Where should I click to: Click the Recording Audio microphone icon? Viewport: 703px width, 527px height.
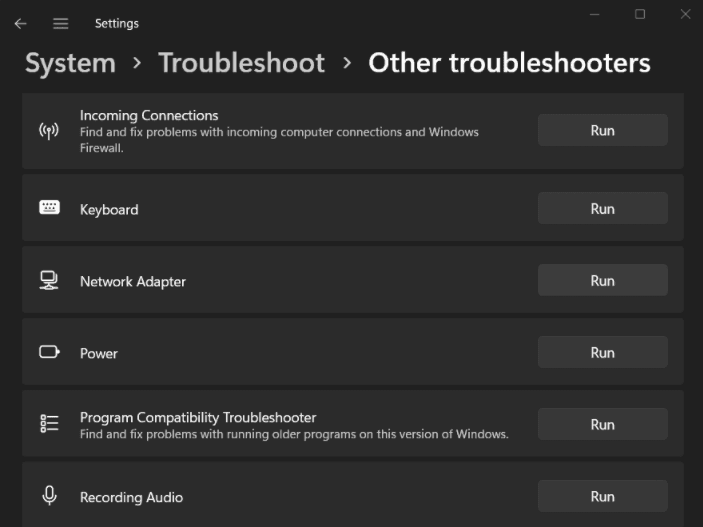(x=49, y=496)
